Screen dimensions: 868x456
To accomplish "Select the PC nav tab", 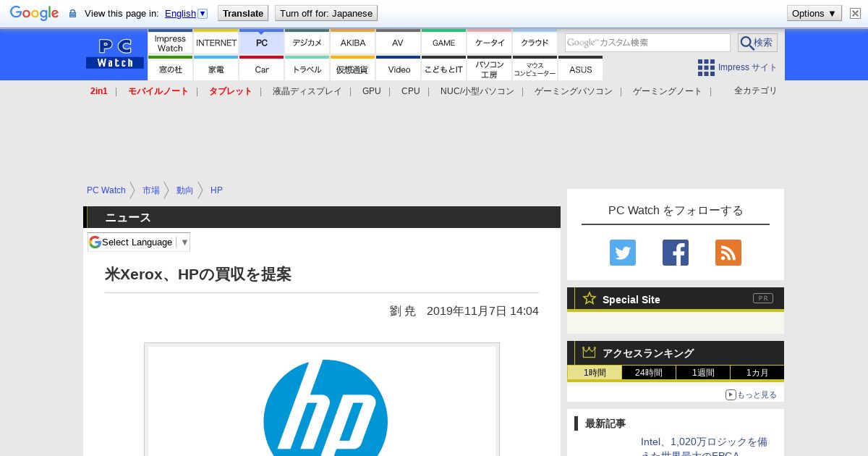I will pyautogui.click(x=262, y=43).
